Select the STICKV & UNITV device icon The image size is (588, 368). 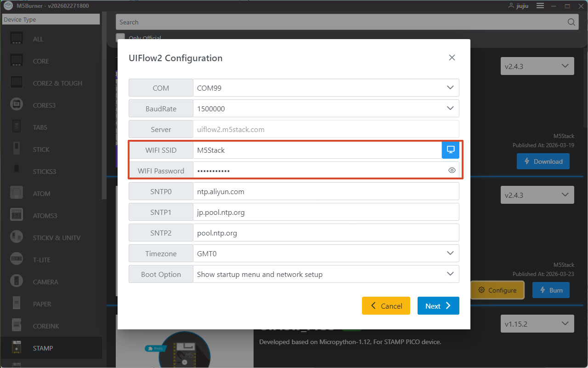[x=17, y=237]
